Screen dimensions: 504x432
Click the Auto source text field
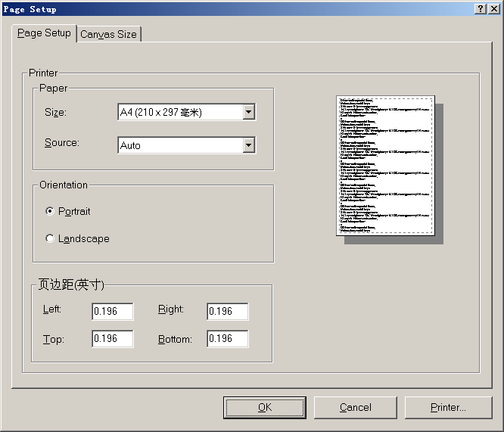click(179, 145)
